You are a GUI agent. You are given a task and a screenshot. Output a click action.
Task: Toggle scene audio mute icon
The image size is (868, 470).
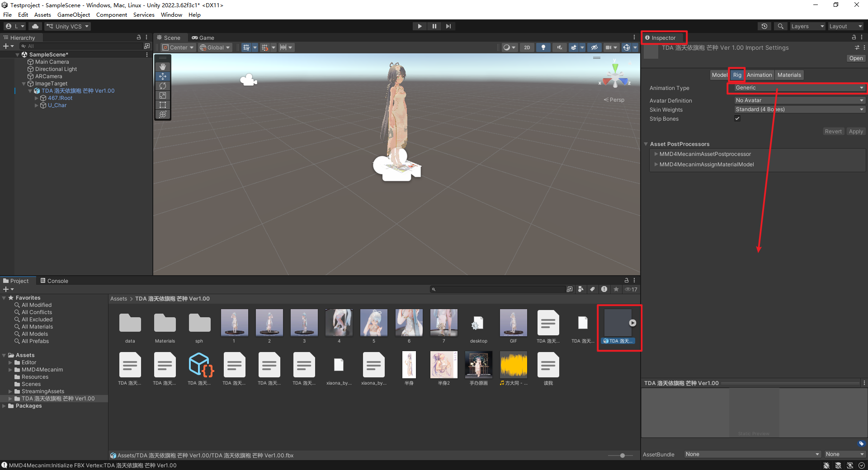[560, 47]
